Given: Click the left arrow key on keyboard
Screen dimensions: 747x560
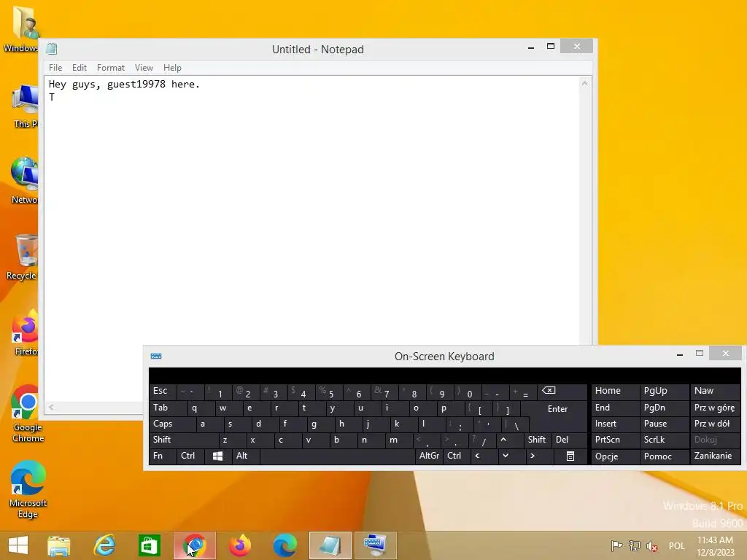Looking at the screenshot, I should [477, 456].
